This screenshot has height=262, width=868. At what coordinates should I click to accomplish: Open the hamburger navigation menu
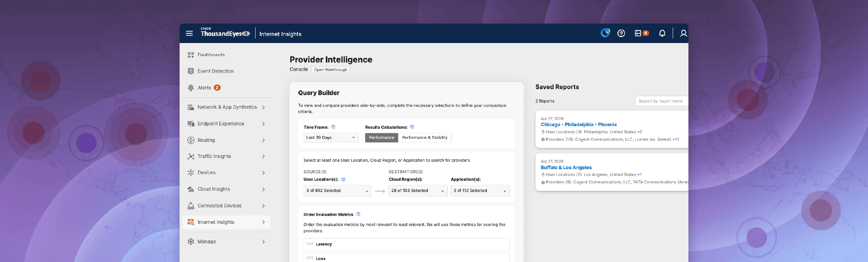189,33
